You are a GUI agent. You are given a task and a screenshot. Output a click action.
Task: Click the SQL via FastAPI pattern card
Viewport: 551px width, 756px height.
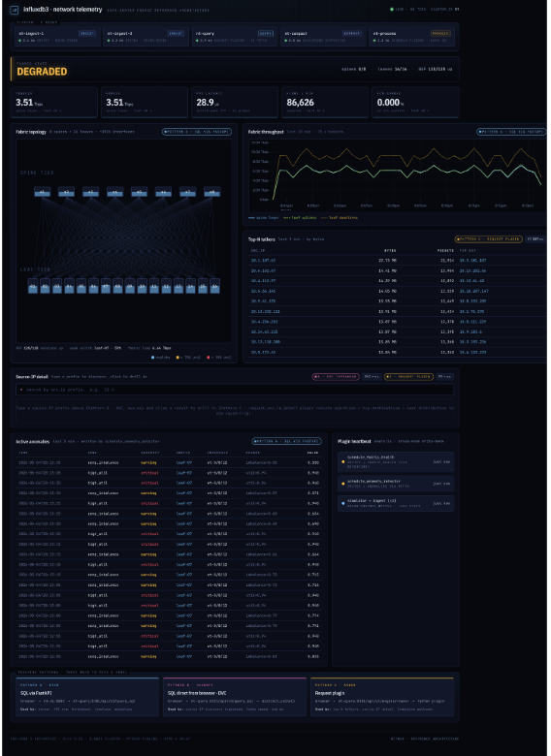point(87,697)
